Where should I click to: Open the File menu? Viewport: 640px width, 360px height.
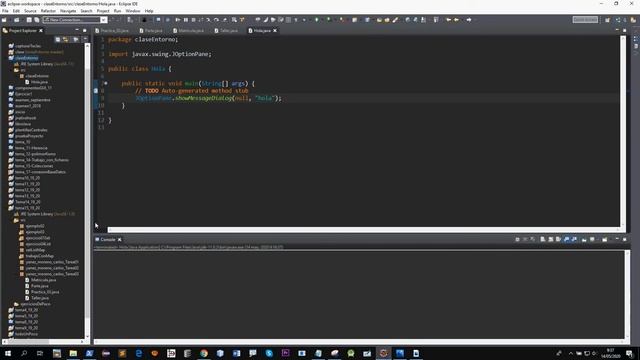(5, 11)
